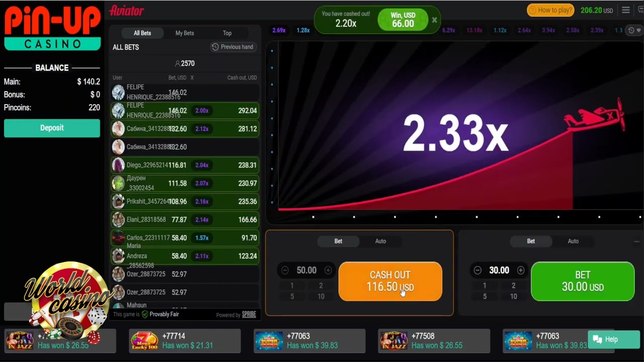Click Elani_28318568 avatar icon

(x=118, y=220)
